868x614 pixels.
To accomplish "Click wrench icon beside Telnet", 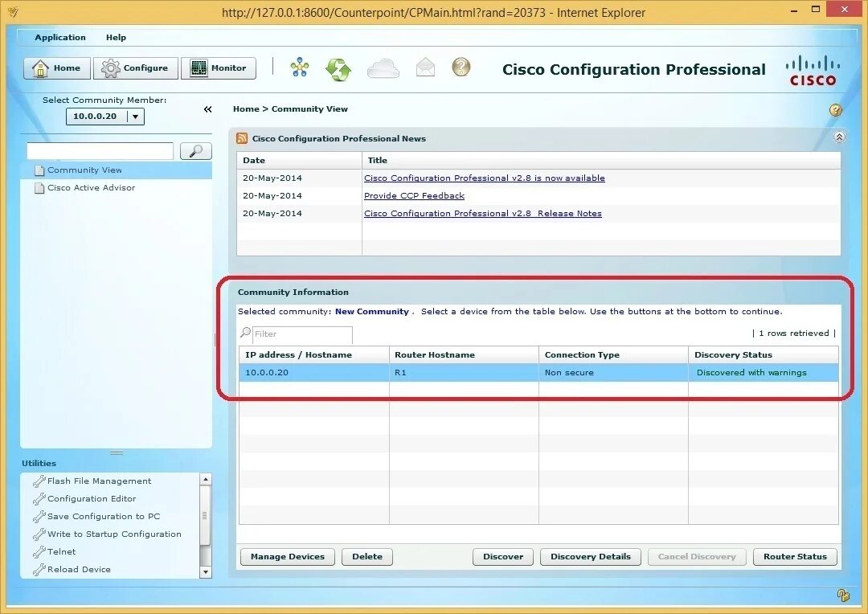I will pos(39,552).
